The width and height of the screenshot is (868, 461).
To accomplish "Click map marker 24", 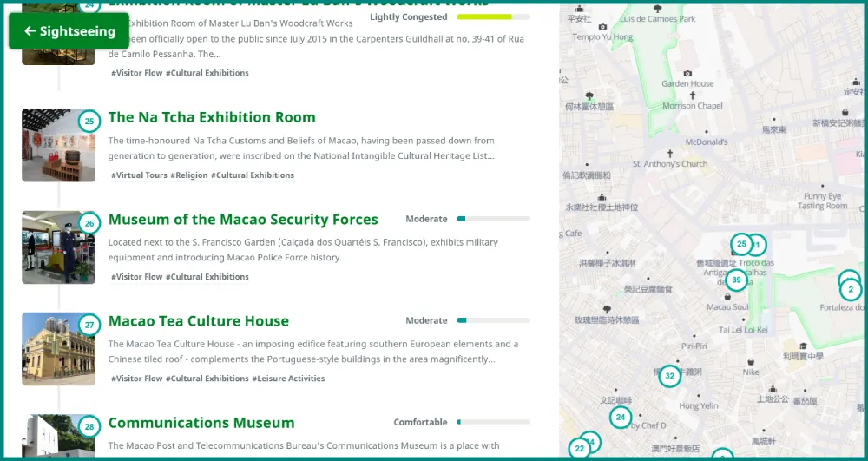I will 621,418.
